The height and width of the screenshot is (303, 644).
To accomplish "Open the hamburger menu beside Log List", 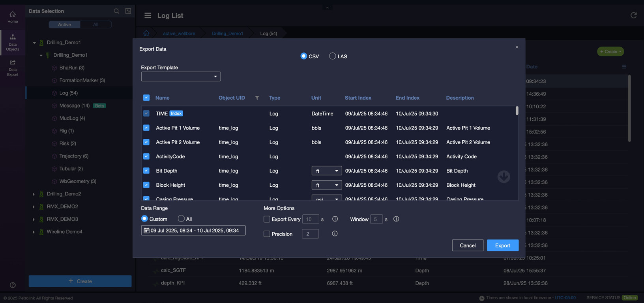I will tap(148, 15).
